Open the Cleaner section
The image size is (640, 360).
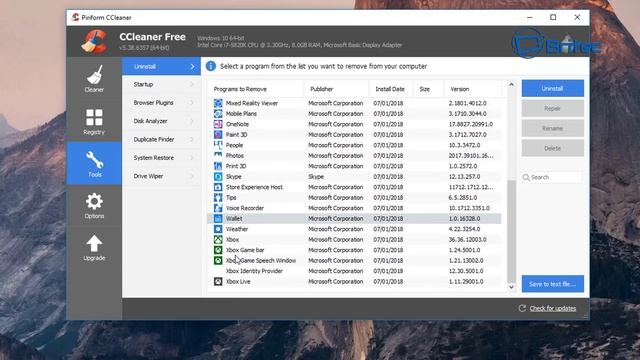(x=94, y=79)
